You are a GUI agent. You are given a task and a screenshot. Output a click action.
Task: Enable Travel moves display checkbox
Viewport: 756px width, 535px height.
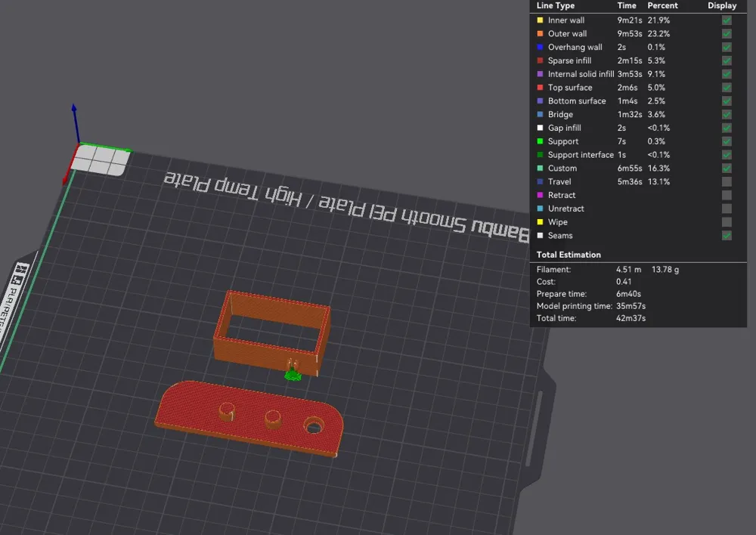(727, 182)
